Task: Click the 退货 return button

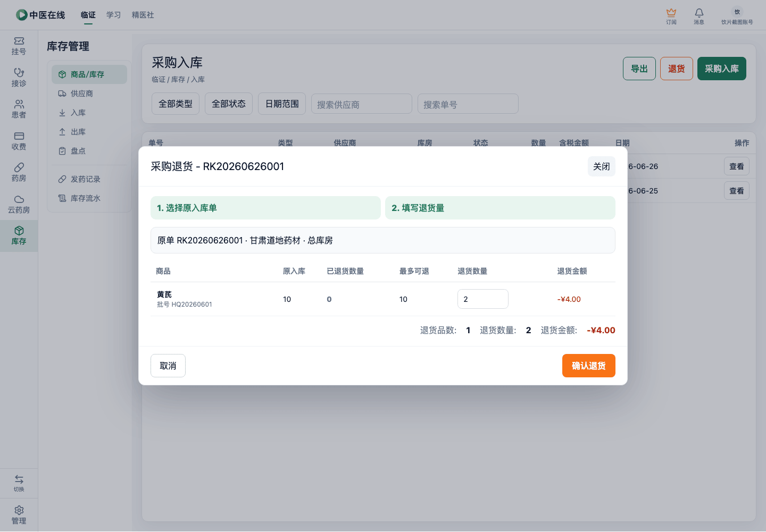Action: pos(677,69)
